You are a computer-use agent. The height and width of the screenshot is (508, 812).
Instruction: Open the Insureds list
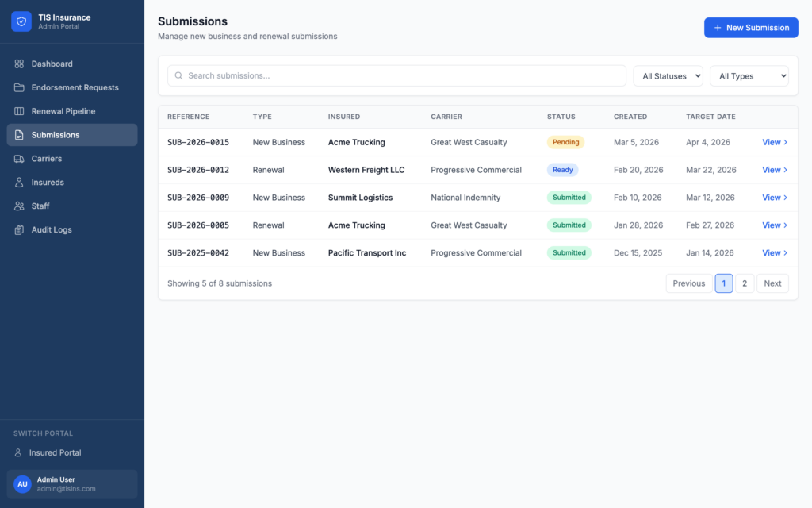pos(72,183)
